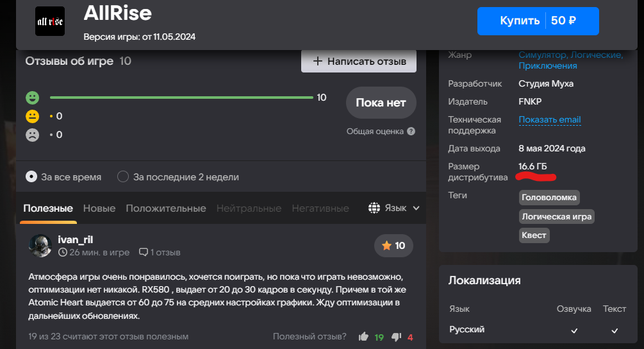Click the globe language icon
This screenshot has height=349, width=644.
click(374, 208)
